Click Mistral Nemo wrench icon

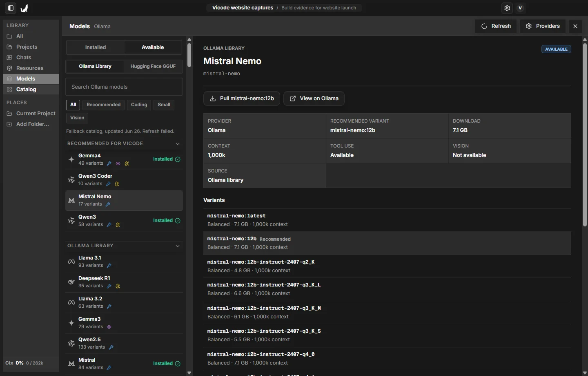pyautogui.click(x=108, y=204)
